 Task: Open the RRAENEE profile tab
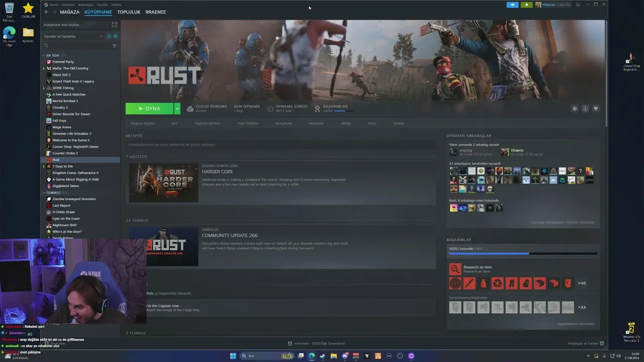coord(155,12)
